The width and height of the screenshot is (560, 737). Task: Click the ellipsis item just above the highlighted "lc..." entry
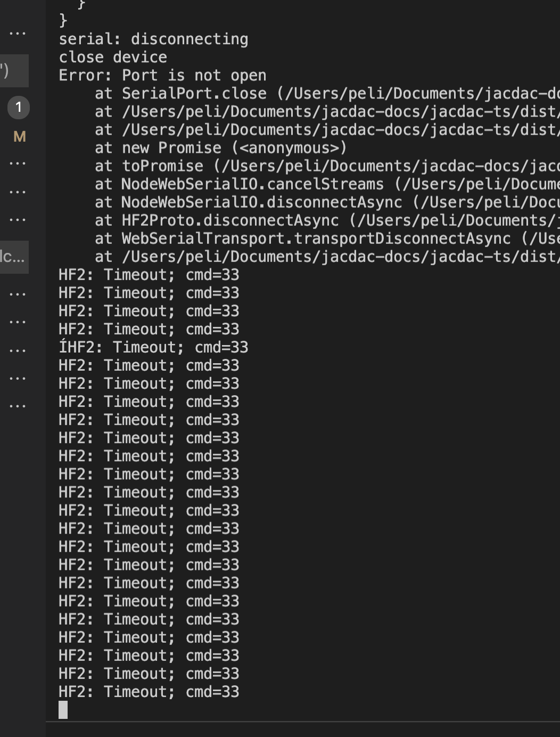coord(18,219)
